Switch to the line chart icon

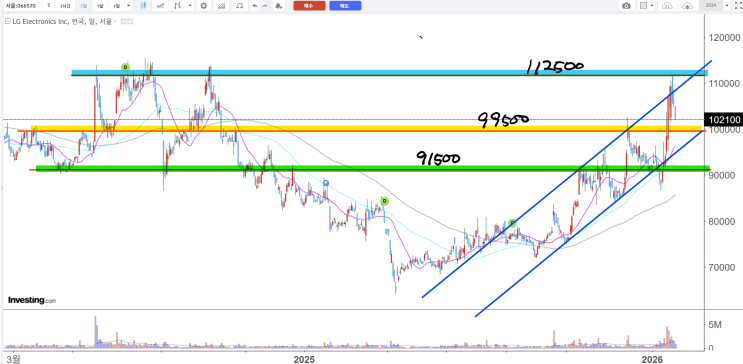coord(161,6)
